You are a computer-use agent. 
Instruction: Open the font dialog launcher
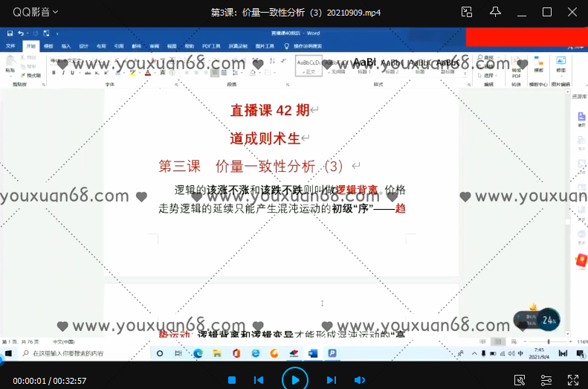coord(176,85)
